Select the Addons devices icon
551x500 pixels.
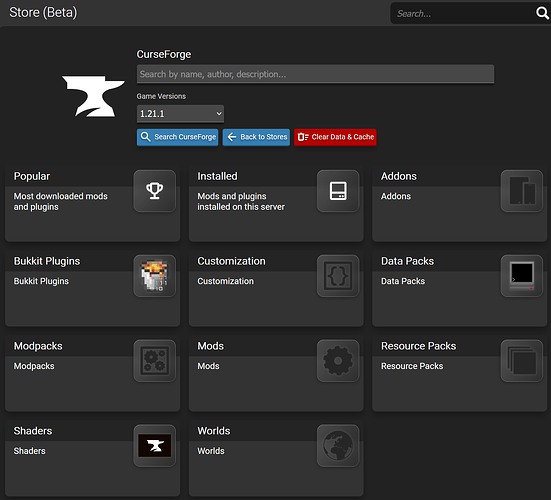point(522,191)
